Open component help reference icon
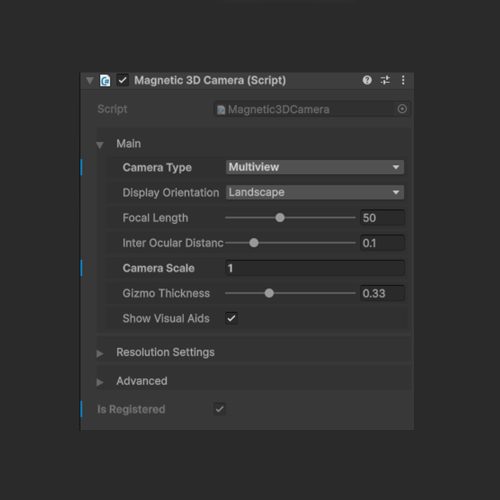The image size is (500, 500). point(367,80)
